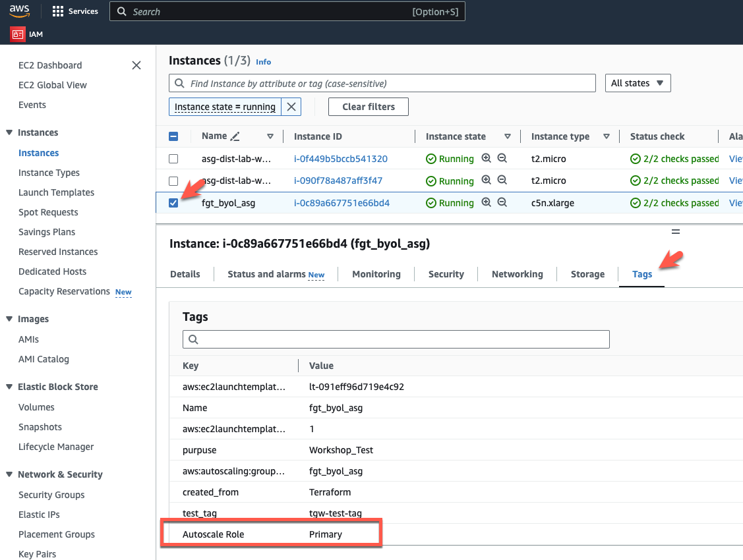Open Savings Plans in sidebar

(x=47, y=232)
